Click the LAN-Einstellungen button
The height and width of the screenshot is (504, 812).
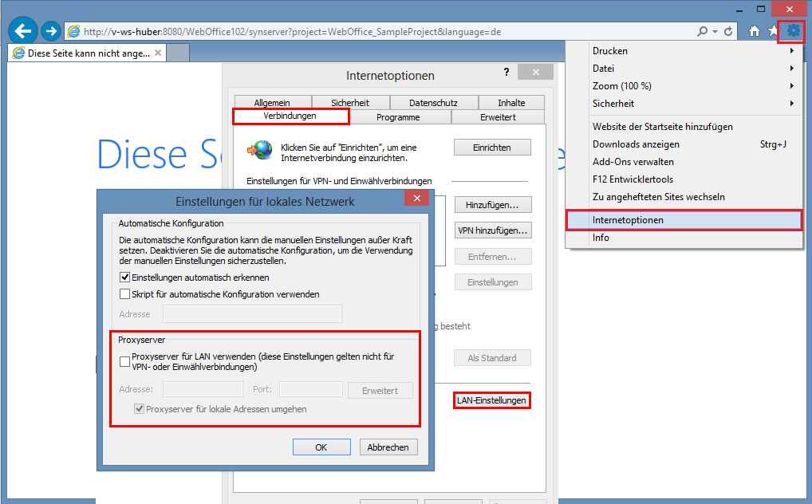coord(491,400)
